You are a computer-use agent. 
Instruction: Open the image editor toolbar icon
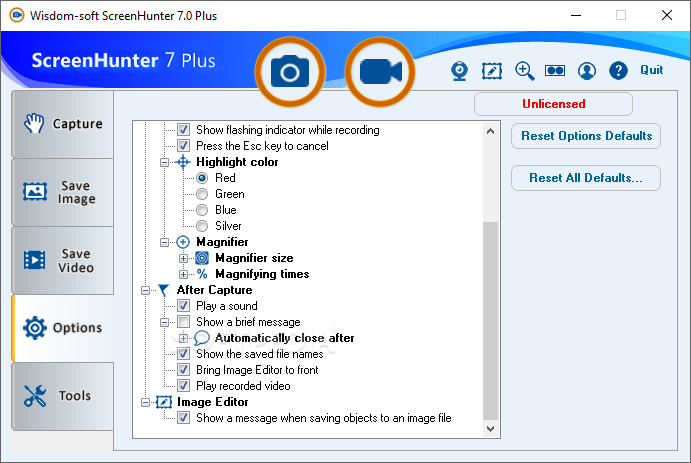point(492,70)
